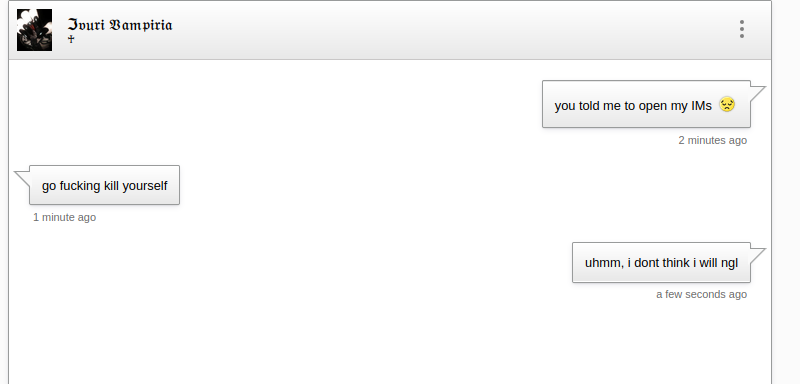Click the tail of the first outgoing bubble
Viewport: 800px width, 384px height.
click(x=757, y=94)
